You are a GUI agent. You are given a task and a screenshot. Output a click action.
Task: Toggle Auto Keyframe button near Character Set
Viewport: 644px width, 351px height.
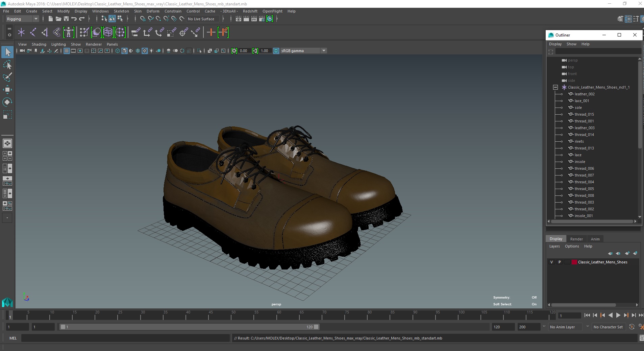[x=632, y=327]
